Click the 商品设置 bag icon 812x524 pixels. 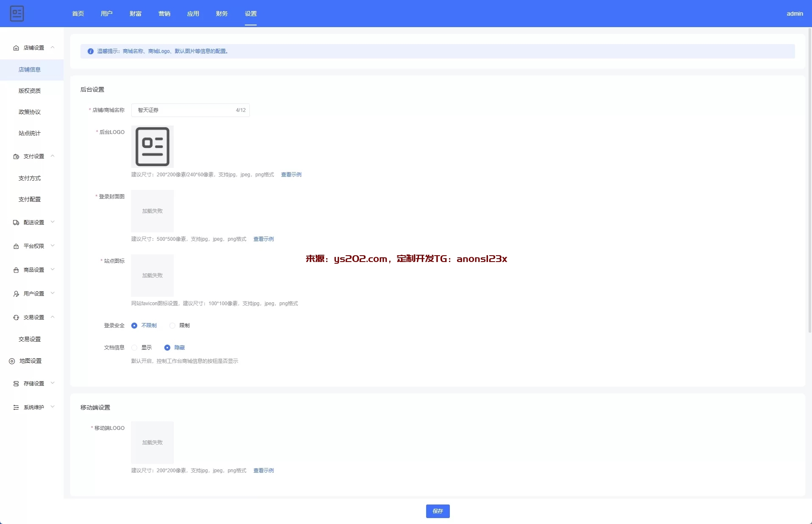(x=16, y=270)
